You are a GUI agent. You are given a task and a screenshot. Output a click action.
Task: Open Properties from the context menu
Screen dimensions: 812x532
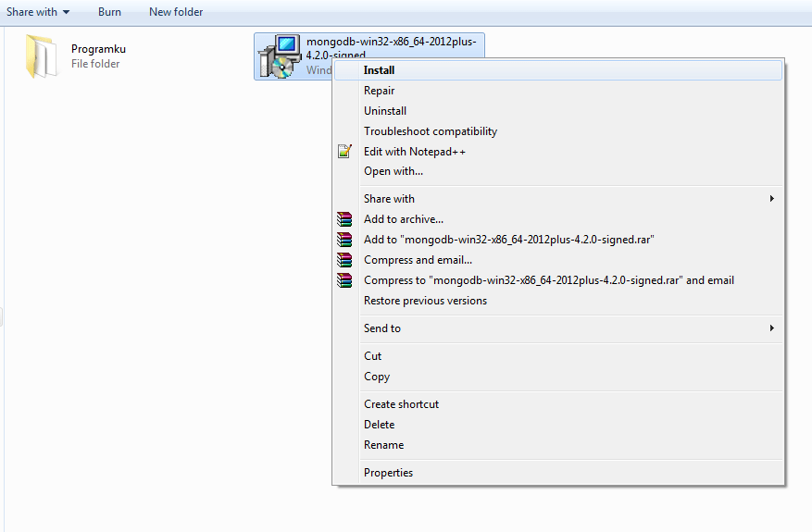coord(388,473)
